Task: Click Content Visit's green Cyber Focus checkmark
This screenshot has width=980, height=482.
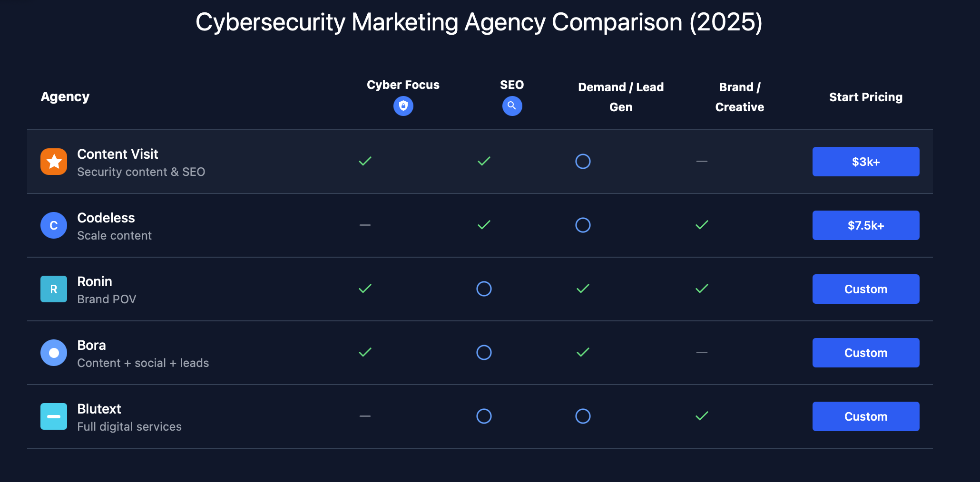Action: pos(364,161)
